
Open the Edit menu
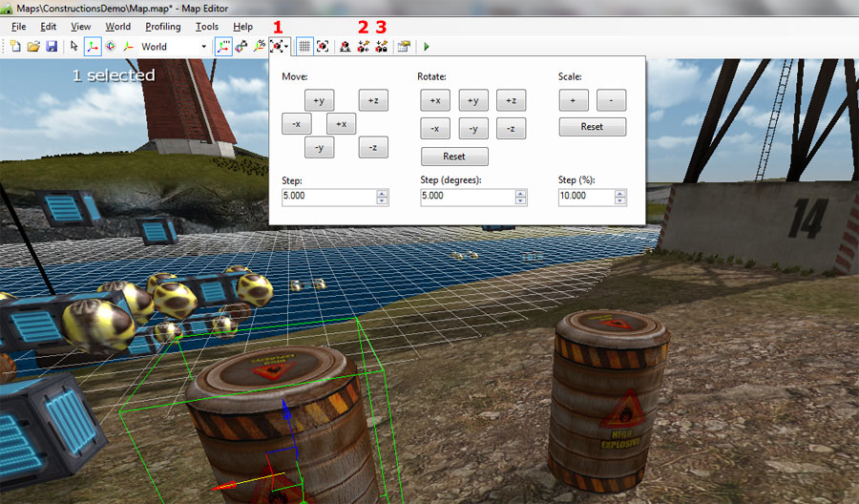tap(49, 27)
